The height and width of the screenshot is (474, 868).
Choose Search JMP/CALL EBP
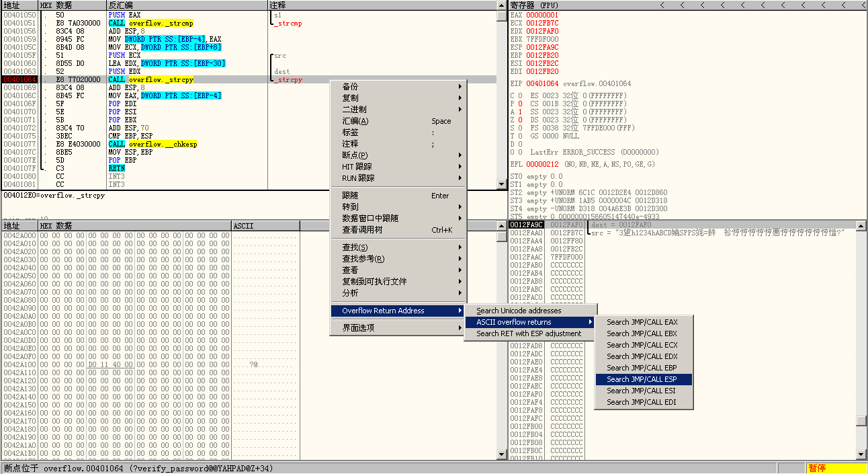(644, 368)
